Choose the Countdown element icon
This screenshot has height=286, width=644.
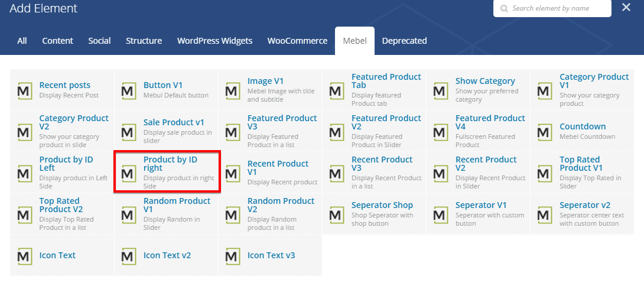coord(544,132)
